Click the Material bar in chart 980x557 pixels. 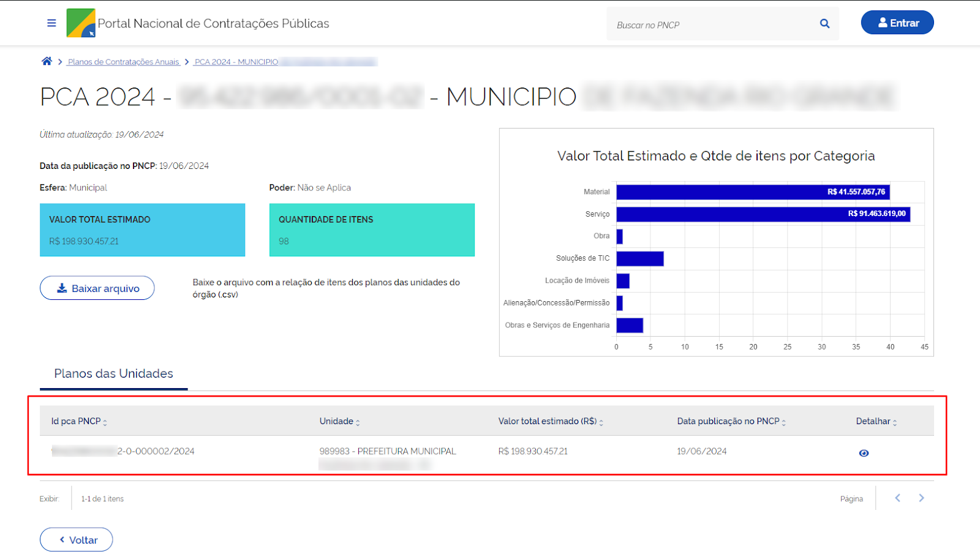(753, 192)
